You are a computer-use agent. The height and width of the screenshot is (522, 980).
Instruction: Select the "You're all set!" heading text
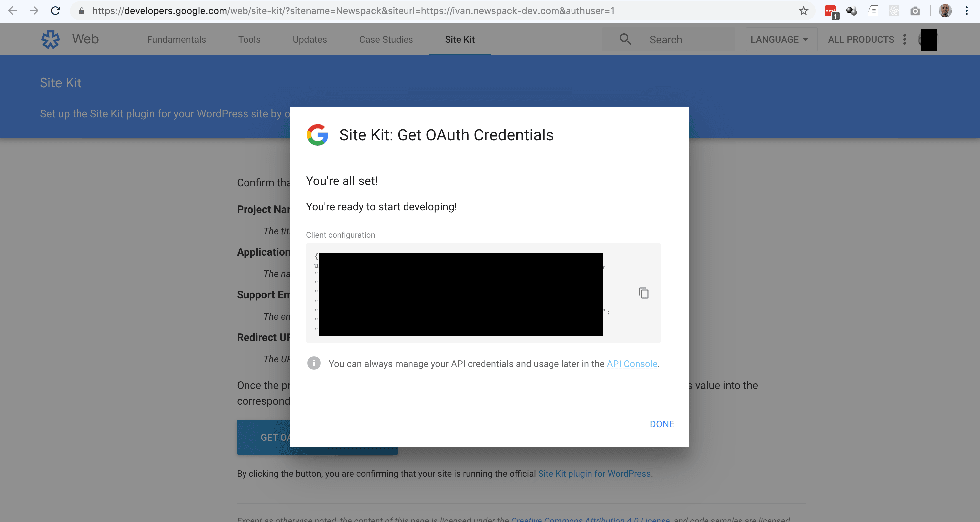[342, 181]
